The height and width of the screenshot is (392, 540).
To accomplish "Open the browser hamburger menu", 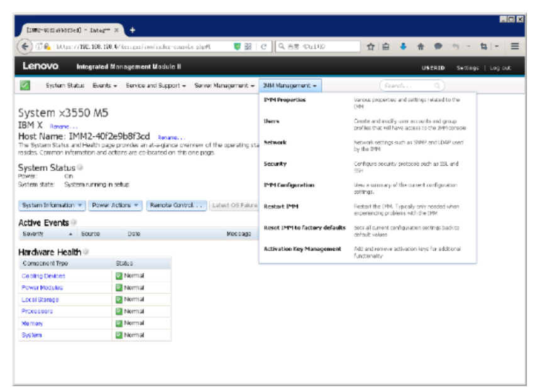I will click(x=515, y=46).
